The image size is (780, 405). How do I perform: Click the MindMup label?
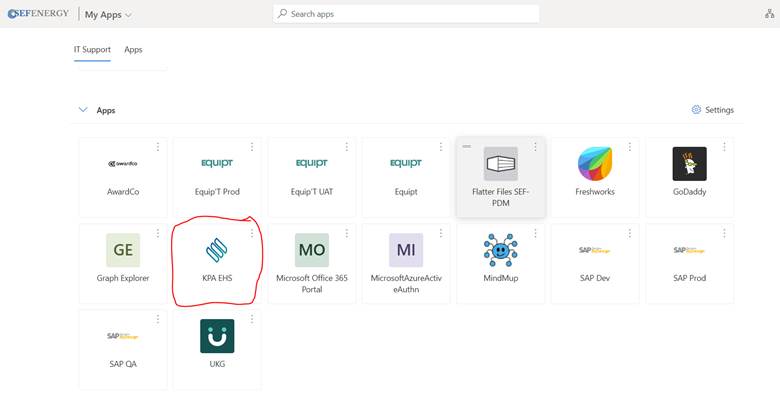pos(500,278)
